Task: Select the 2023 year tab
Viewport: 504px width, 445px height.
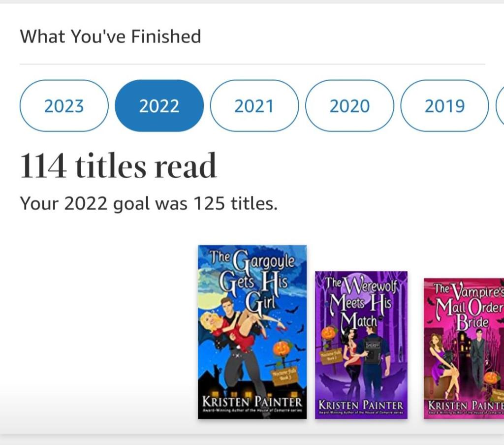Action: click(x=64, y=106)
